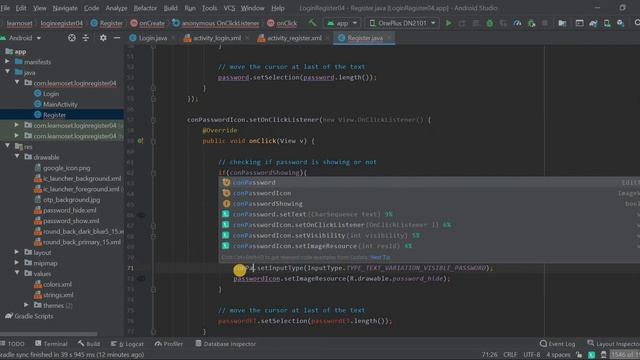Choose conPasswordIcon.setImageResource suggestion
This screenshot has height=360, width=640.
430,246
